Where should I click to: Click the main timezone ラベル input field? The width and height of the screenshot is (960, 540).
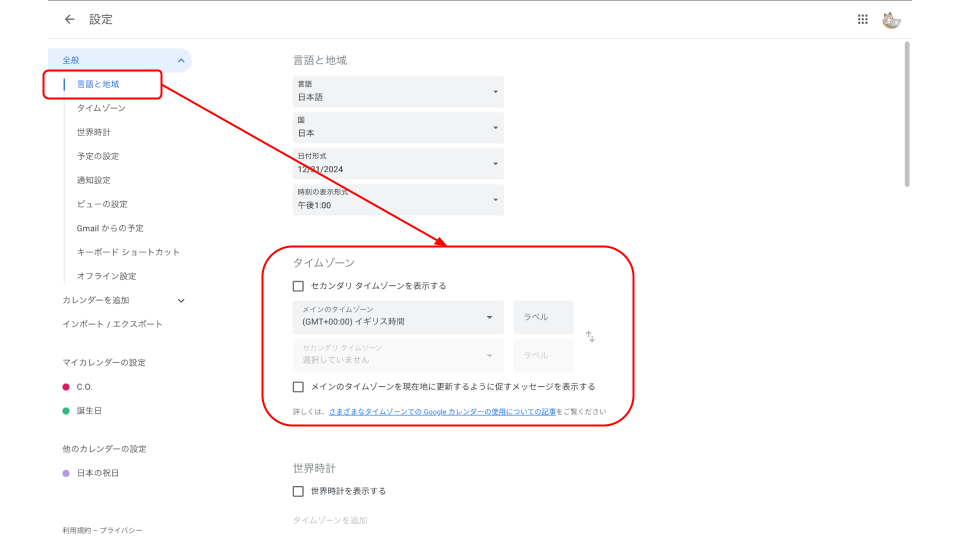pos(543,317)
